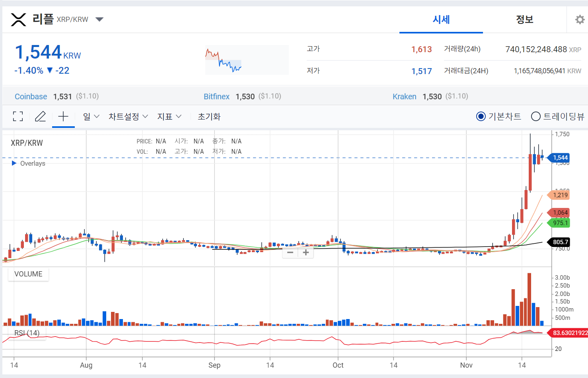
Task: Open the Coinbase price link
Action: 31,96
